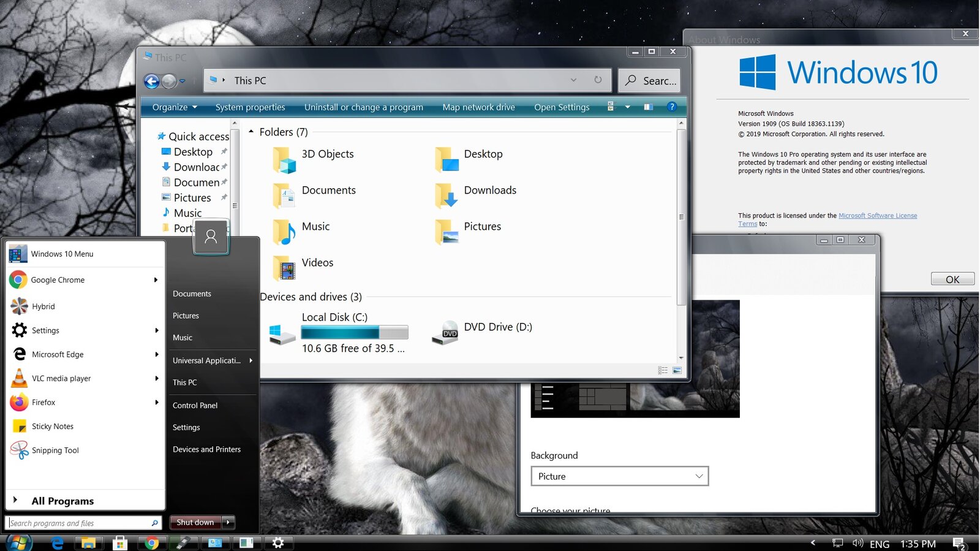Viewport: 980px width, 551px height.
Task: Open the change view options arrow
Action: [x=627, y=107]
